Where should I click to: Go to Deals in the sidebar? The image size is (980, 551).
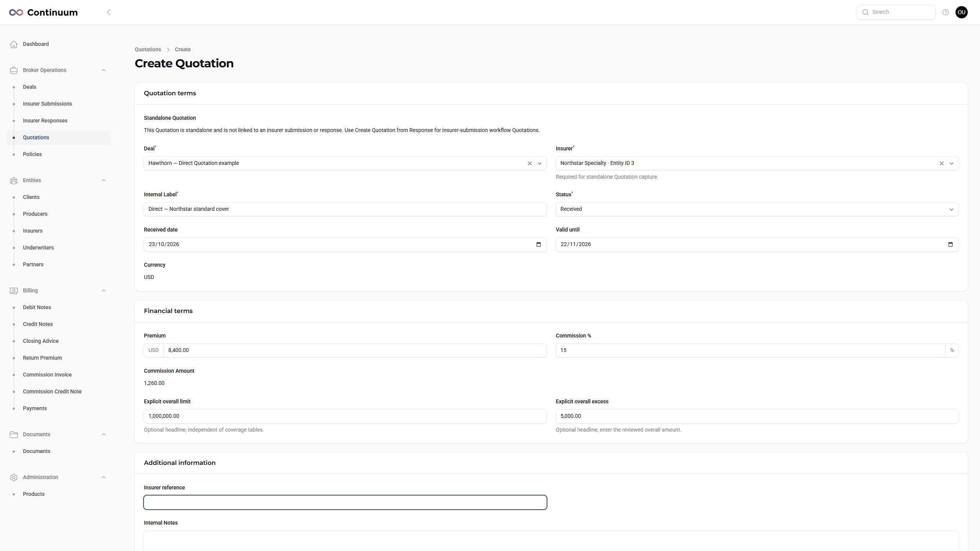click(29, 87)
